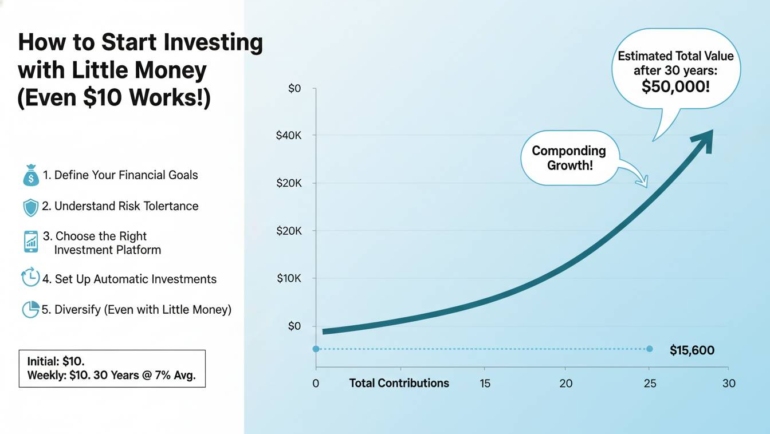This screenshot has height=434, width=770.
Task: Click the phone platform icon
Action: 30,241
